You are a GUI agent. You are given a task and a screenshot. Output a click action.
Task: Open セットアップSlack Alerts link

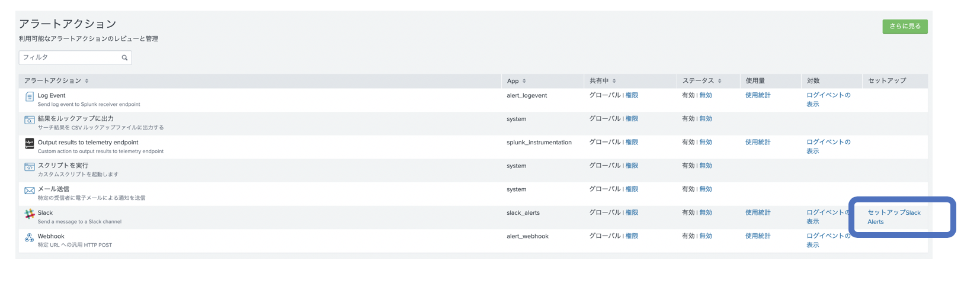tap(894, 217)
